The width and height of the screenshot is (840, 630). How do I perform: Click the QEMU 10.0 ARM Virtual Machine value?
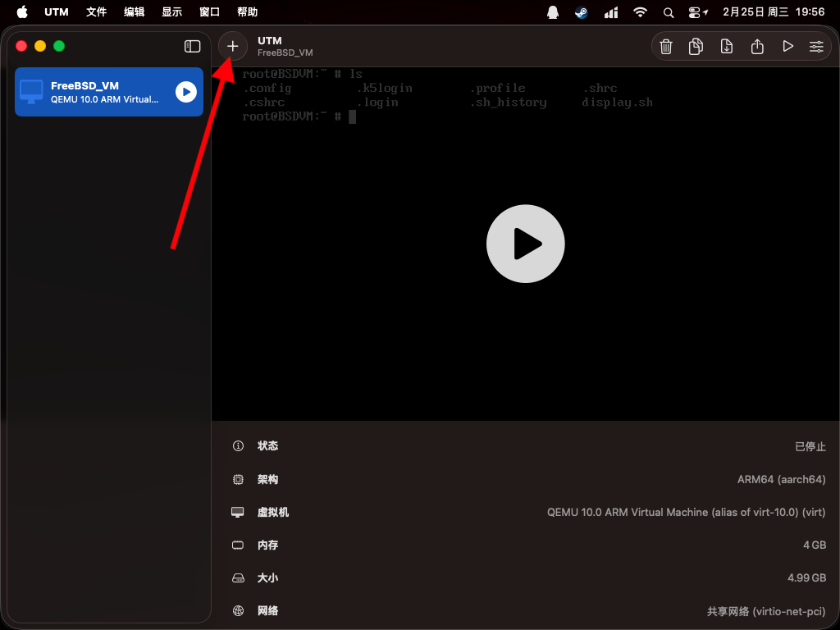[687, 512]
